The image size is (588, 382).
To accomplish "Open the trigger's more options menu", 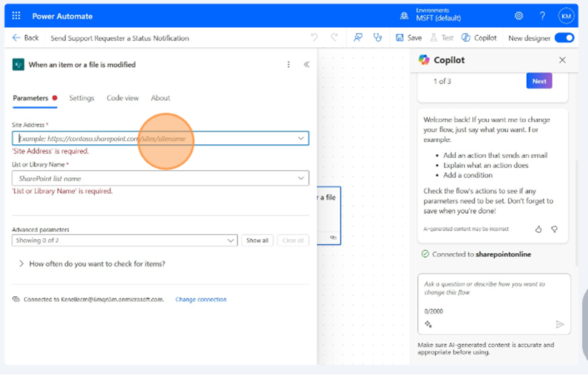I will click(x=289, y=64).
